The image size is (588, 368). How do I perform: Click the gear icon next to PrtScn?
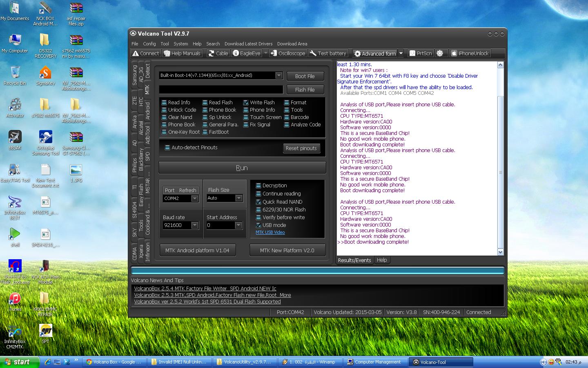pyautogui.click(x=440, y=53)
